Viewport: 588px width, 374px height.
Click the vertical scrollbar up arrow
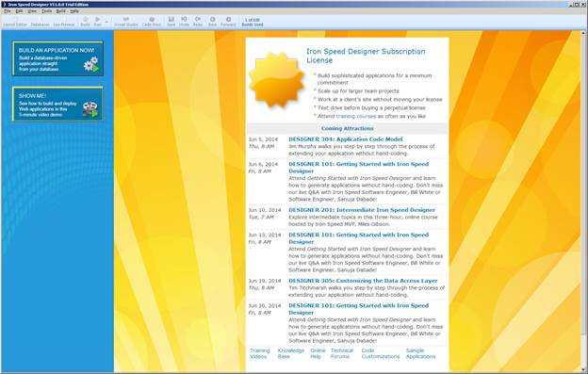pos(583,33)
